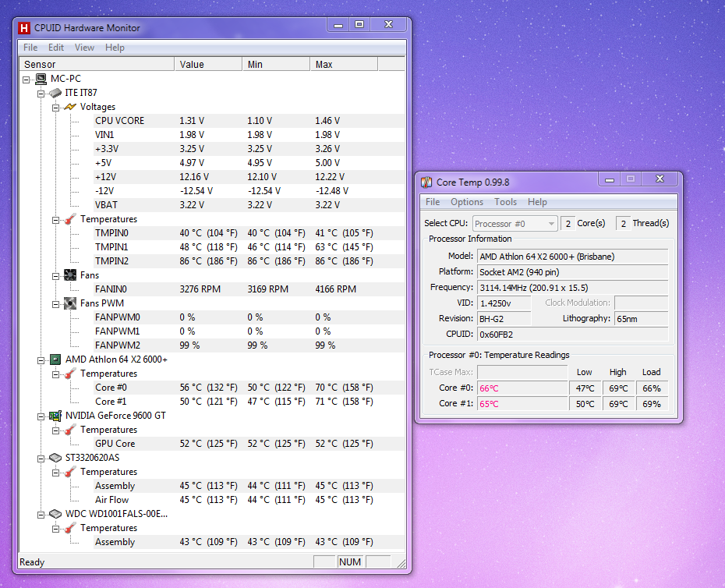Select the CPU VCORE row
The width and height of the screenshot is (725, 588).
pyautogui.click(x=249, y=121)
